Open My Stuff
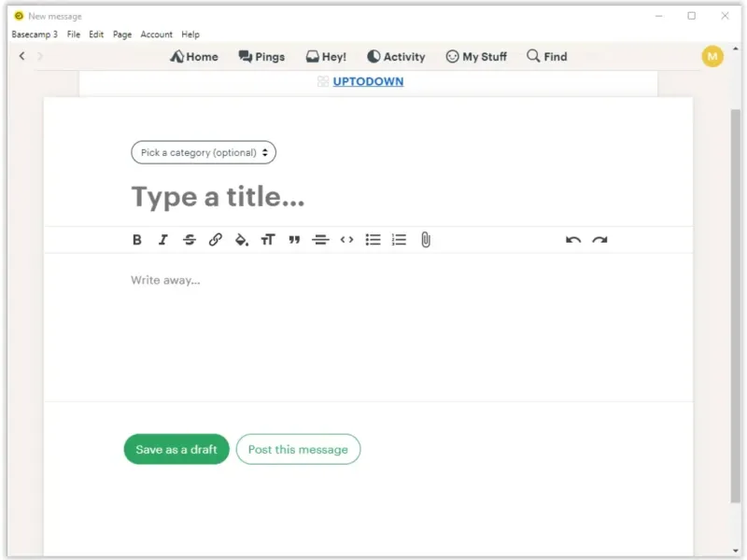Screen dimensions: 747x560 pos(476,57)
